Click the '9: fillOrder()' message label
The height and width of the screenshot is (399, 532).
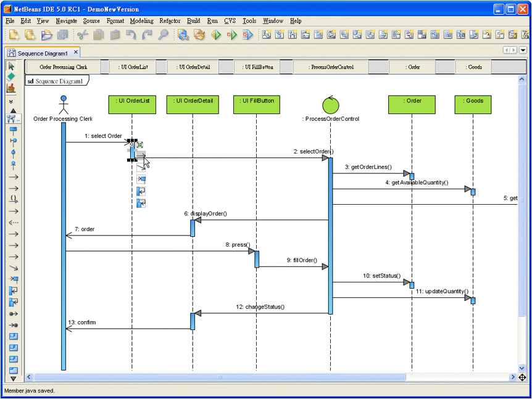tap(302, 260)
